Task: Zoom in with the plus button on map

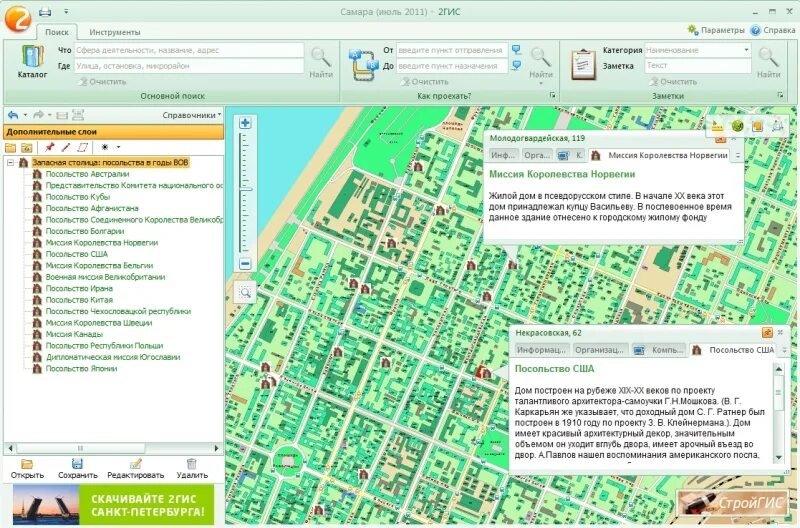Action: [245, 123]
